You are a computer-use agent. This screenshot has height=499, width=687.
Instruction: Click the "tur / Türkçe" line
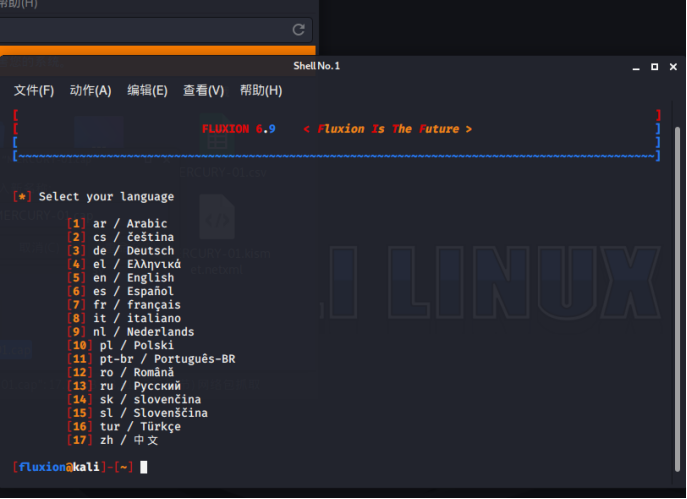pos(124,427)
